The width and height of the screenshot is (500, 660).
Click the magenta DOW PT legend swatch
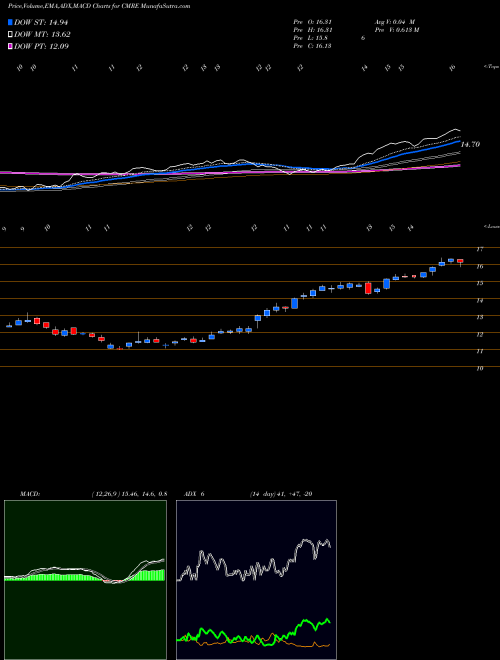pos(11,46)
